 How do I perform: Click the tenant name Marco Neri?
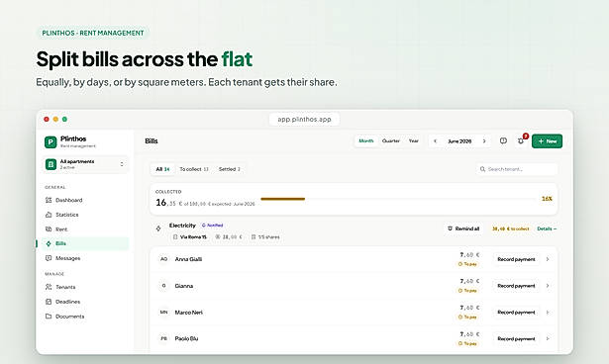pyautogui.click(x=188, y=312)
